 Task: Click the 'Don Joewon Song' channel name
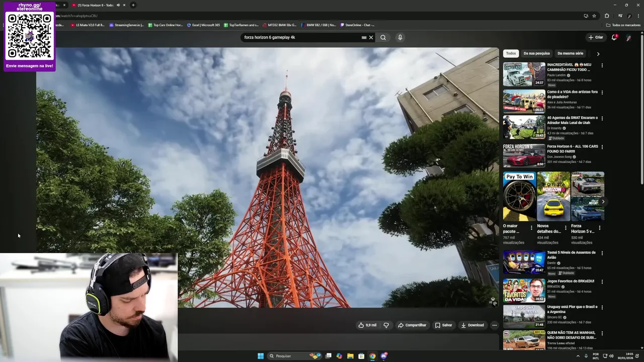559,157
